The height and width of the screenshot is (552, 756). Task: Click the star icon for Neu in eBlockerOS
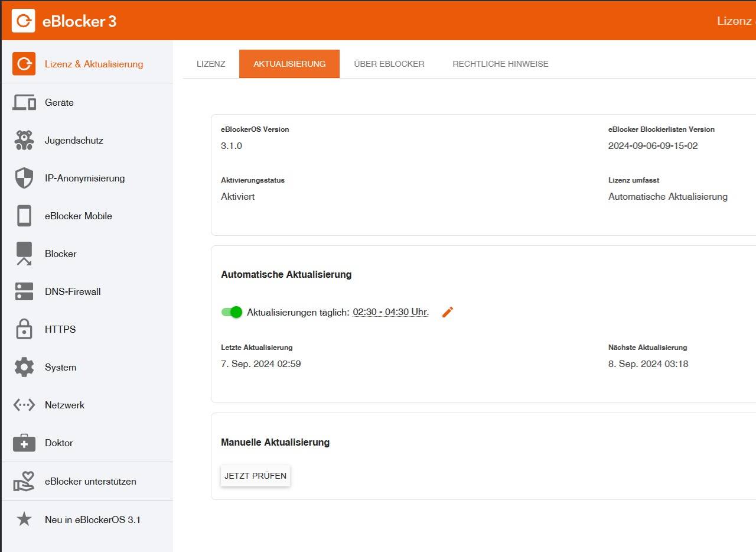coord(24,519)
